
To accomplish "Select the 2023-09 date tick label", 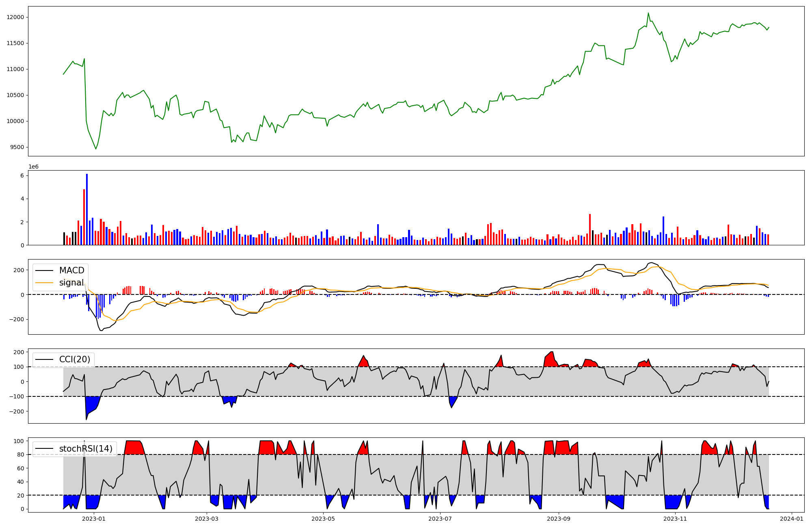I will click(559, 519).
